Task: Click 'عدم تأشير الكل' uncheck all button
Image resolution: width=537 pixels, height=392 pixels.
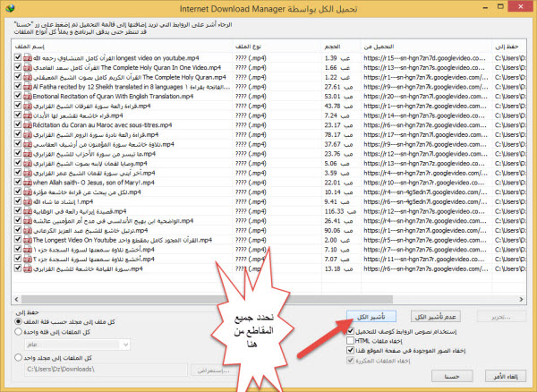Action: coord(435,316)
